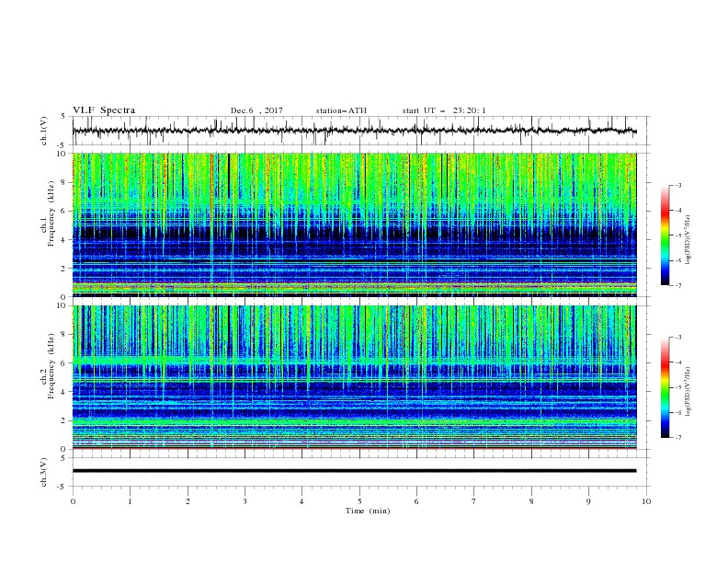Click the ch.2 colorbar "log(PSD)(V²/Hz)" label

pos(688,392)
